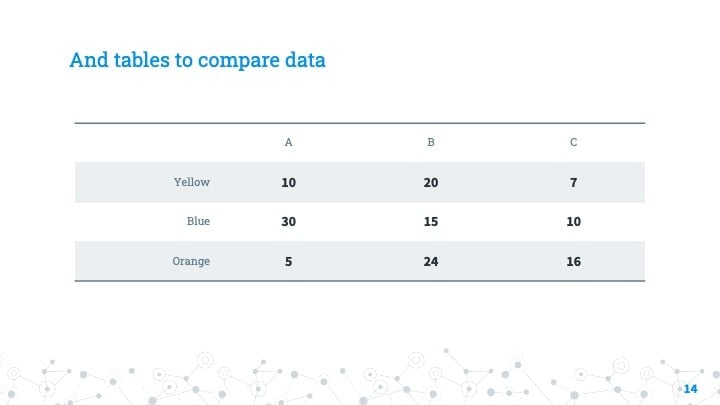The height and width of the screenshot is (405, 720).
Task: Select the Blue A cell value 30
Action: pos(288,222)
